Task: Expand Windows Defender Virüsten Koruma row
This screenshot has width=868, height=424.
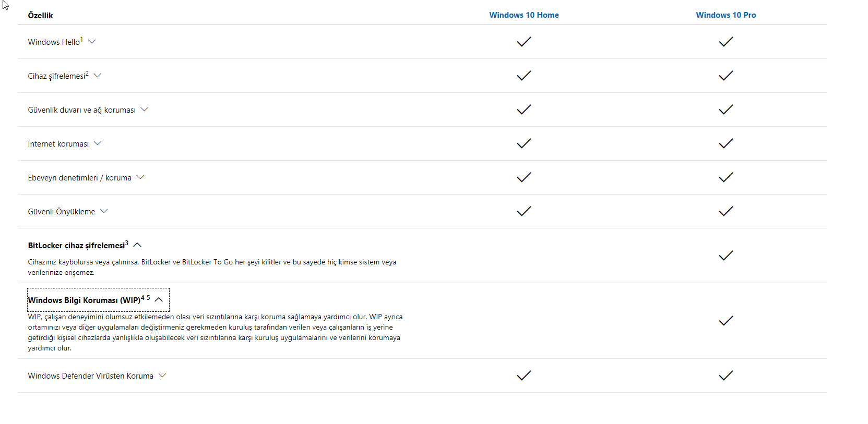Action: (162, 375)
